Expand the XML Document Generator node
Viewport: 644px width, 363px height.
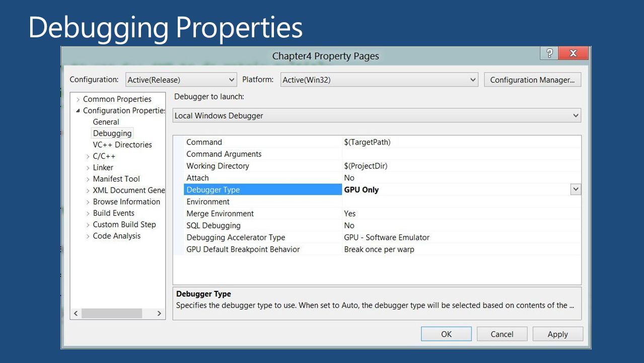click(x=88, y=191)
